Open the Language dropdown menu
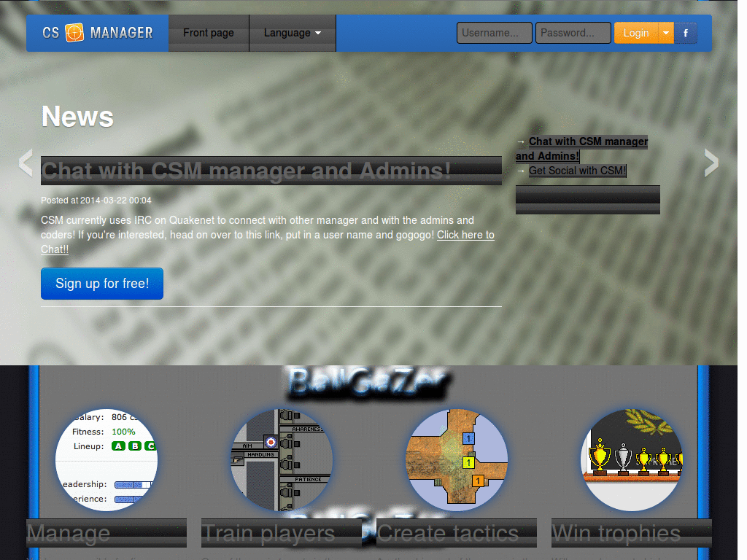This screenshot has width=747, height=560. (293, 33)
